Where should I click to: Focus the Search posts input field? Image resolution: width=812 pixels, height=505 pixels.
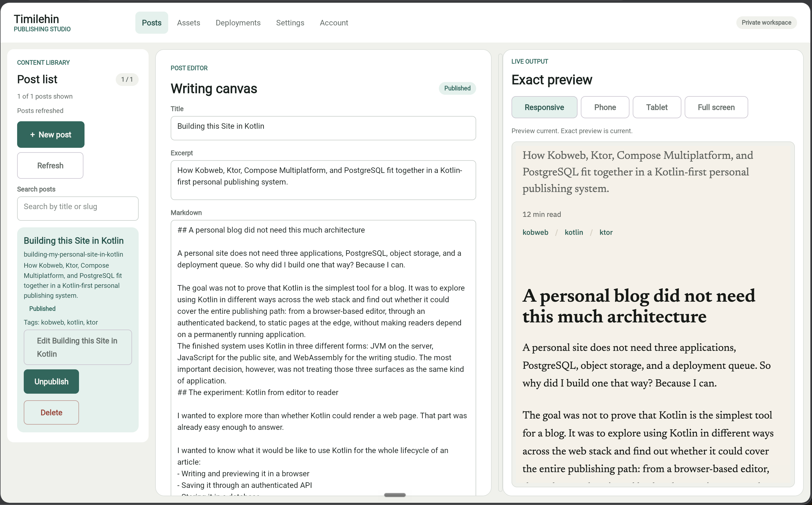pos(78,208)
